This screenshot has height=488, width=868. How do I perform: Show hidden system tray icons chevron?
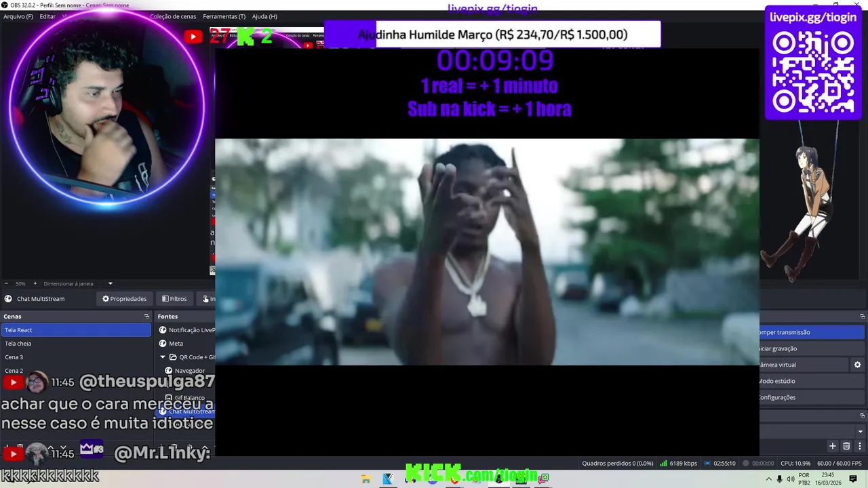tap(768, 479)
